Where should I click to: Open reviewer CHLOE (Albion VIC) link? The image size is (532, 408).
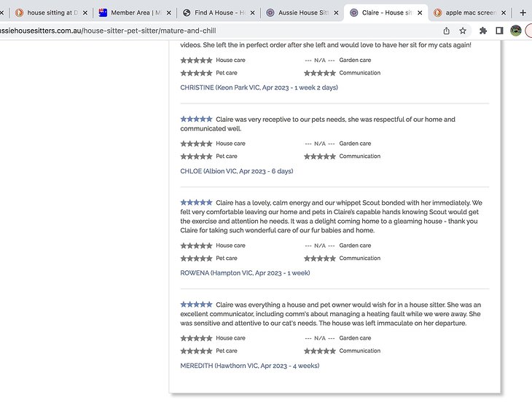[x=236, y=171]
